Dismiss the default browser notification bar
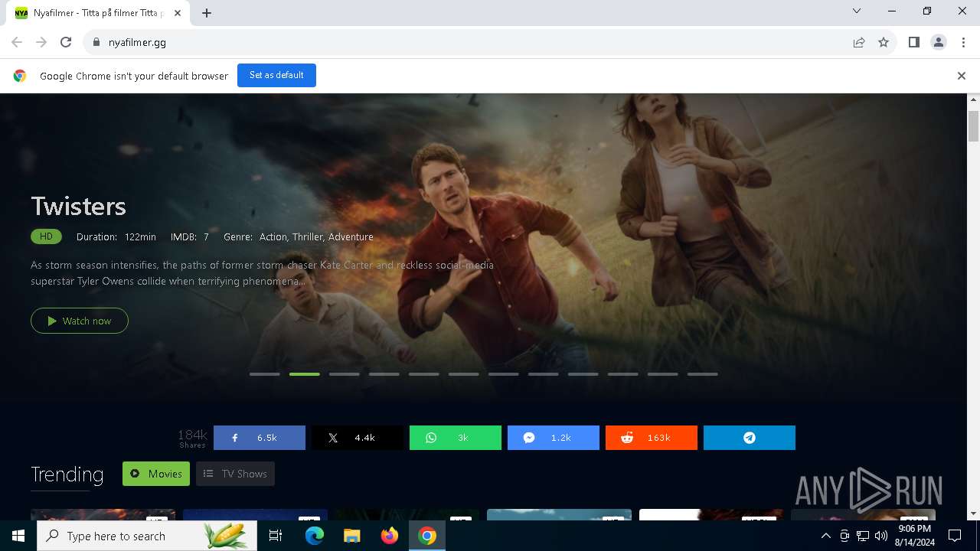This screenshot has width=980, height=551. [962, 76]
